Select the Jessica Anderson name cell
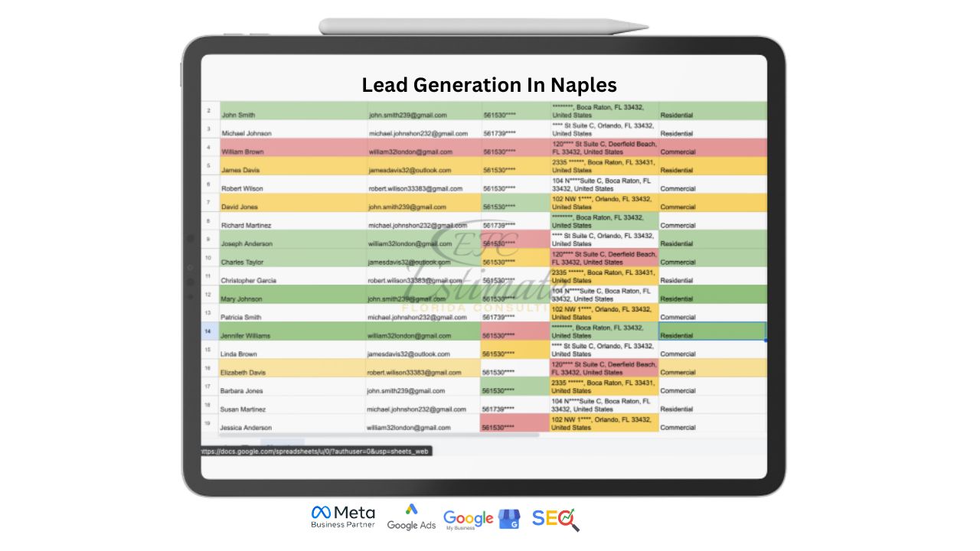This screenshot has width=980, height=551. click(x=292, y=423)
